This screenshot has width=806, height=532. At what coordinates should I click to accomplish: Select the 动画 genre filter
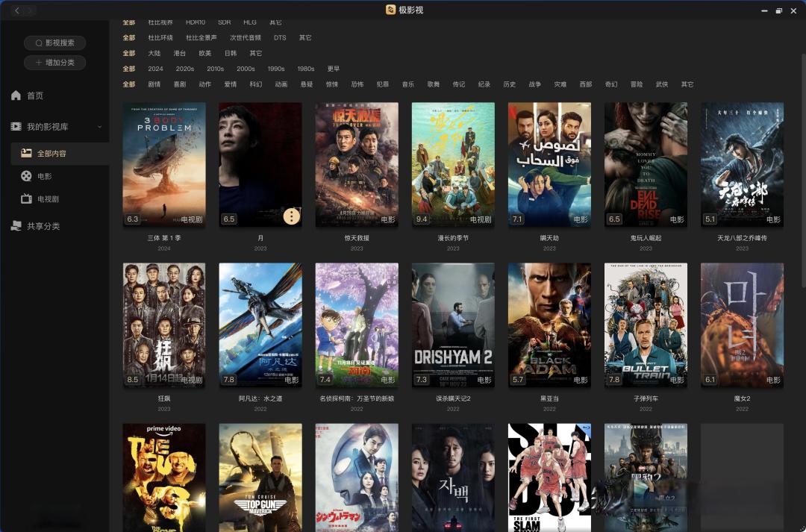click(281, 84)
